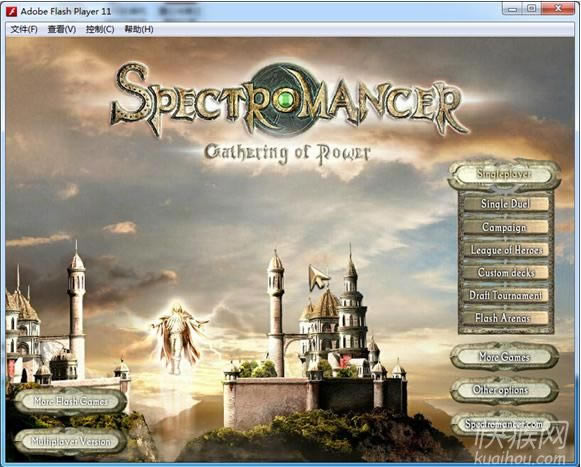
Task: Start a Single Duel game
Action: (506, 204)
